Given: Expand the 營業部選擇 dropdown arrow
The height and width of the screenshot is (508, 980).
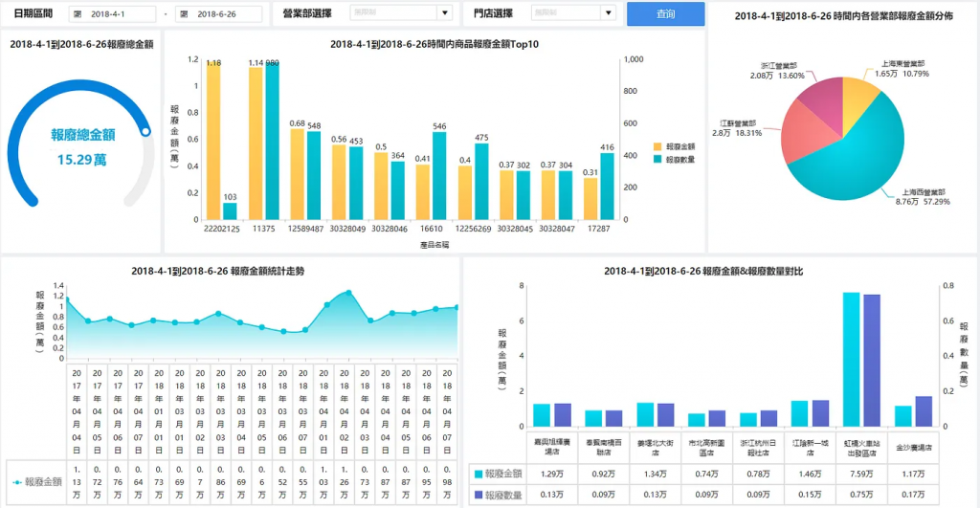Looking at the screenshot, I should (445, 12).
